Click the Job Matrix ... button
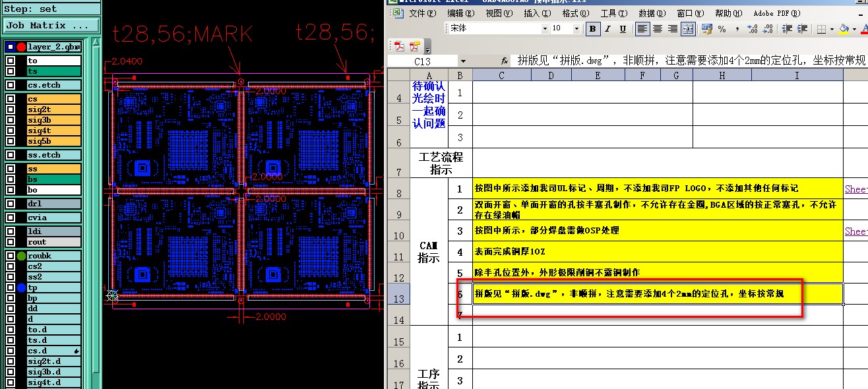Viewport: 868px width, 389px height. (x=51, y=26)
